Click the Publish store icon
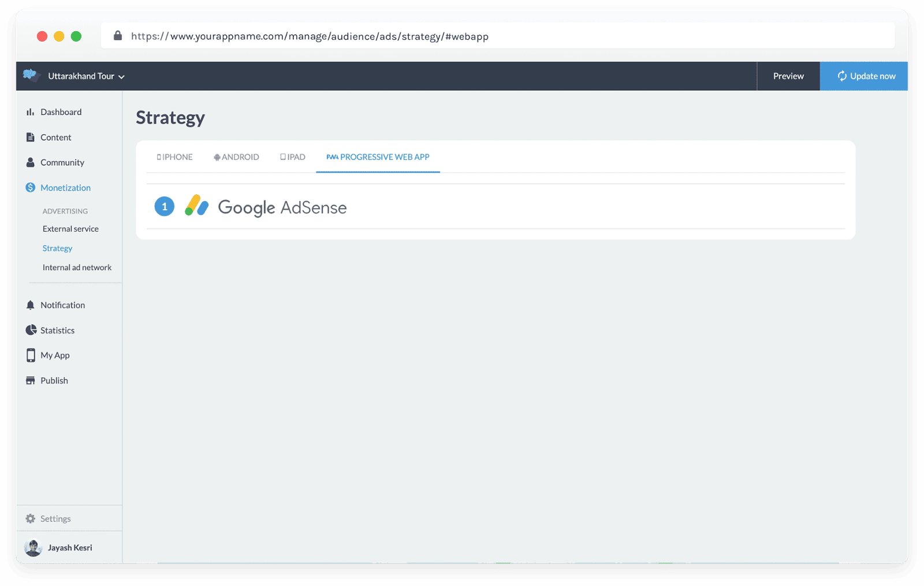 (x=30, y=381)
